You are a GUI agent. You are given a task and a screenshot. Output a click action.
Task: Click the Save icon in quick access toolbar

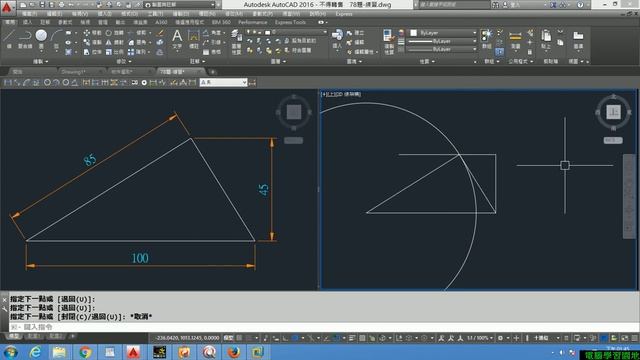point(42,4)
